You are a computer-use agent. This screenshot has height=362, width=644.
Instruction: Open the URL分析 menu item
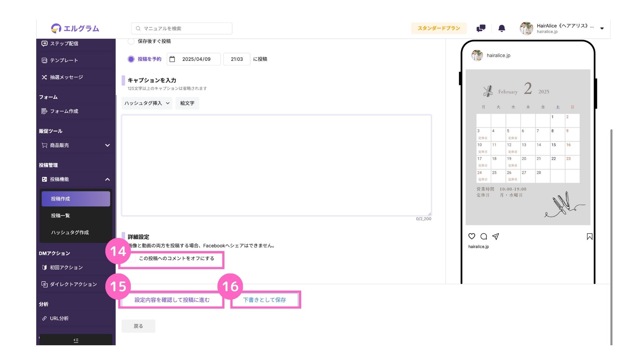(x=76, y=318)
